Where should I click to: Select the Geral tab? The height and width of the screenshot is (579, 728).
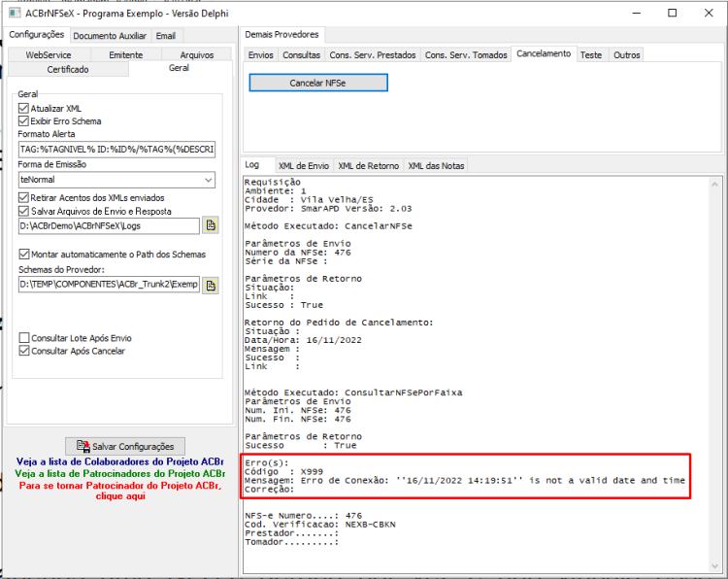(179, 68)
